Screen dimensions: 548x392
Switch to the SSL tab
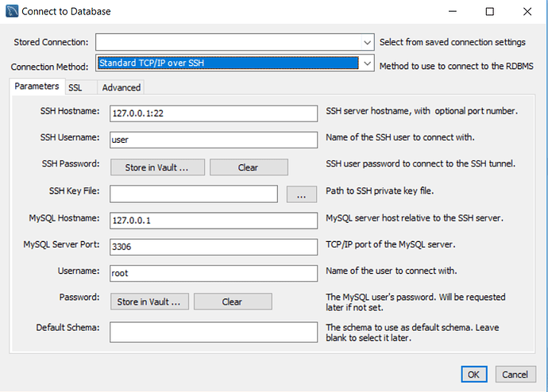tap(75, 87)
